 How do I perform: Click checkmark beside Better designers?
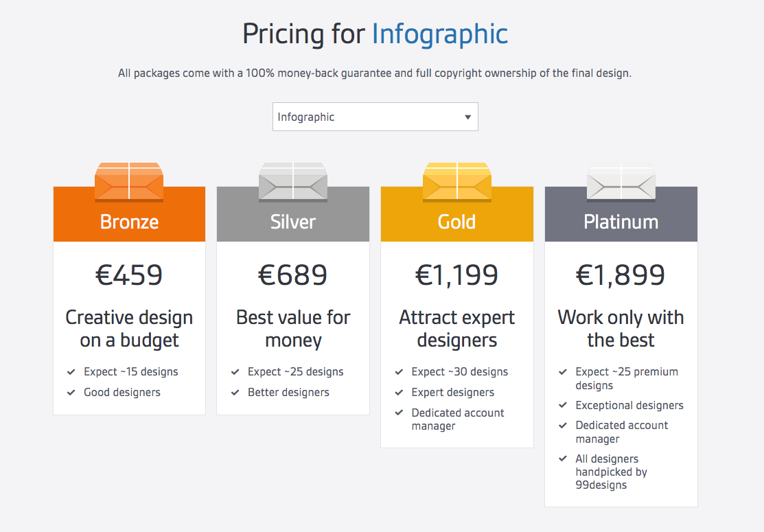[235, 392]
